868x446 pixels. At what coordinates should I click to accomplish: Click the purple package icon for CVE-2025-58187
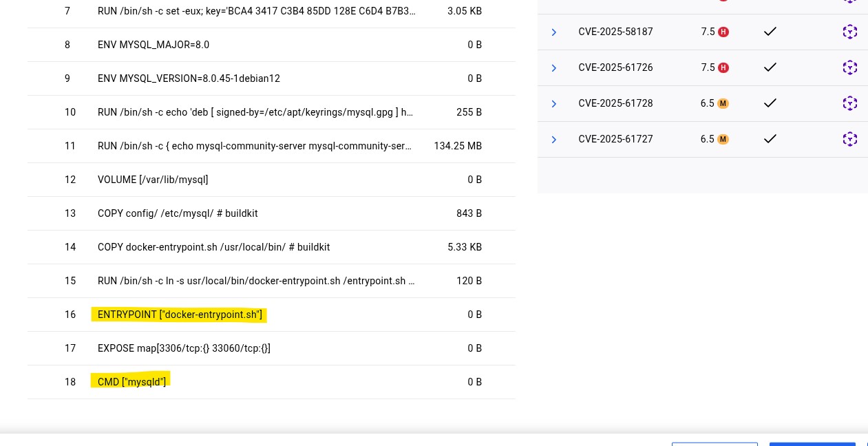849,32
